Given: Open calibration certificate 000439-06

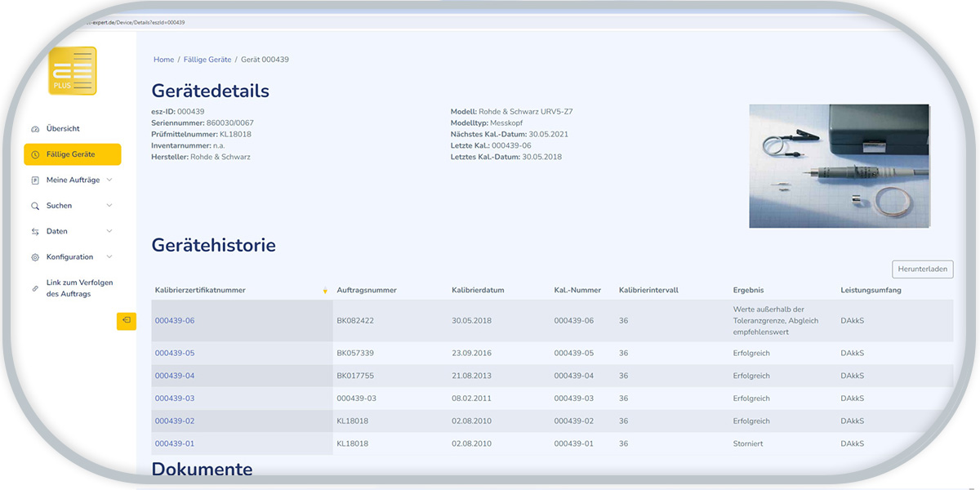Looking at the screenshot, I should point(175,321).
